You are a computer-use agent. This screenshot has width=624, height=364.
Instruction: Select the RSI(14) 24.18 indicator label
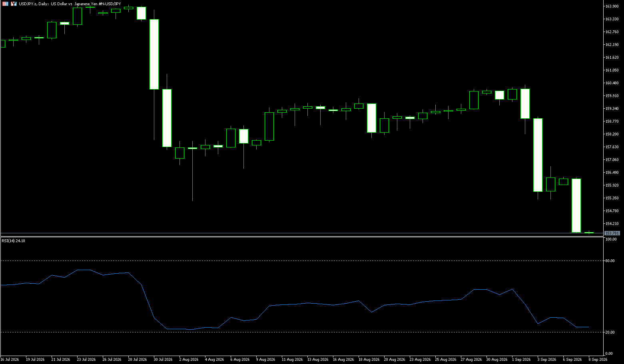(14, 241)
